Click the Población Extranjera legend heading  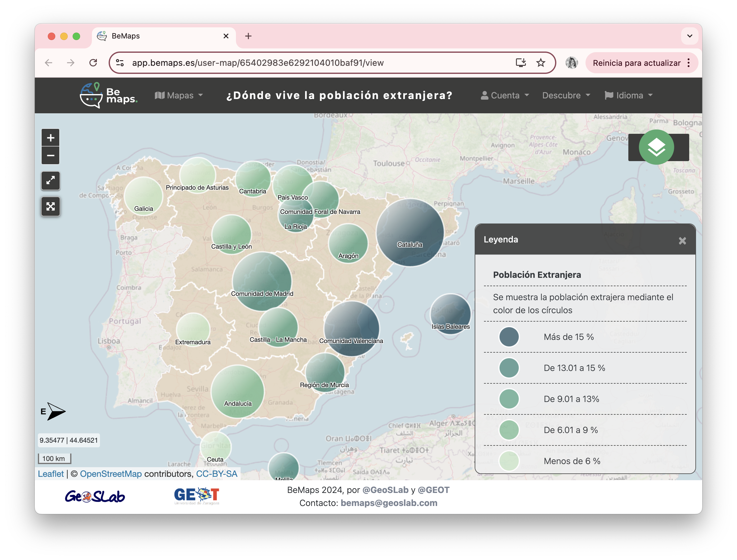point(537,275)
